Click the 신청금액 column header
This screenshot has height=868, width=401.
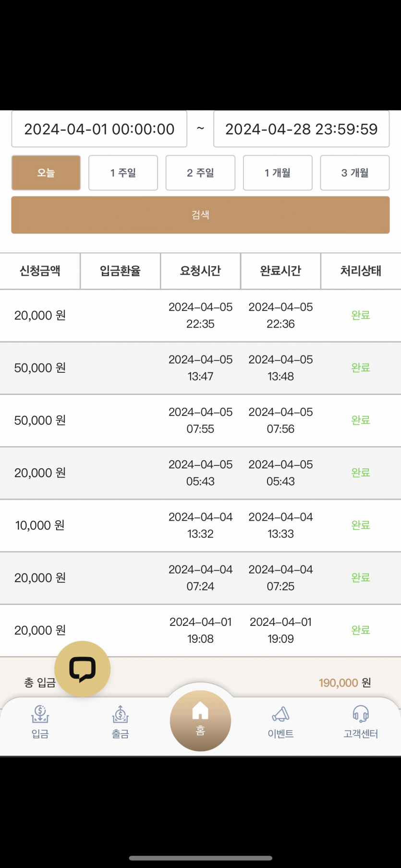(40, 271)
